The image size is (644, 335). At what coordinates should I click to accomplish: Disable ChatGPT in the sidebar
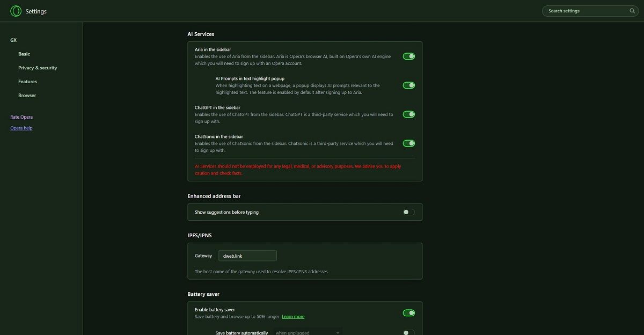click(408, 114)
